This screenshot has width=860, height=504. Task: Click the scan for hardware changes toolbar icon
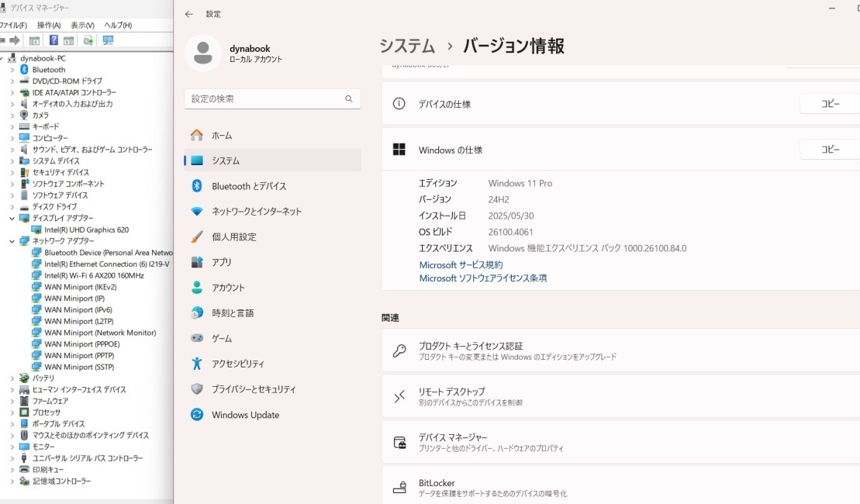click(108, 40)
